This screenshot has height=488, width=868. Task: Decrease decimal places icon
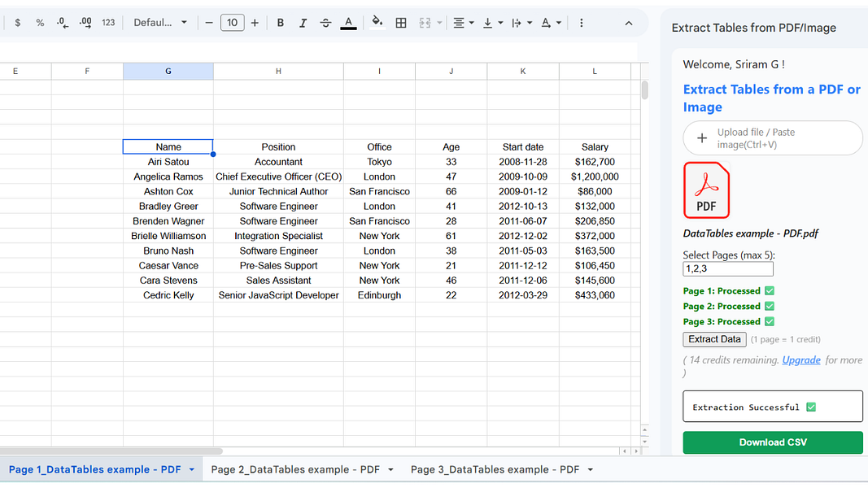click(x=63, y=23)
